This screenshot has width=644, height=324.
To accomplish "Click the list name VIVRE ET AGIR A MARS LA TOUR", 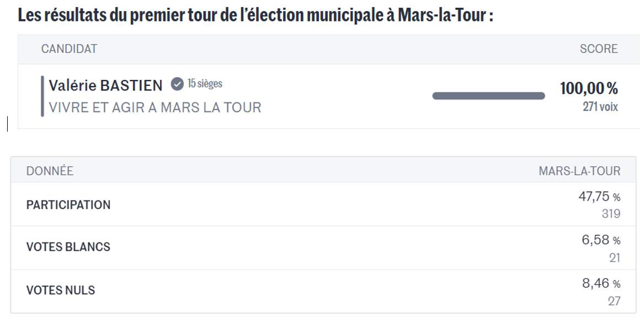I will (155, 107).
